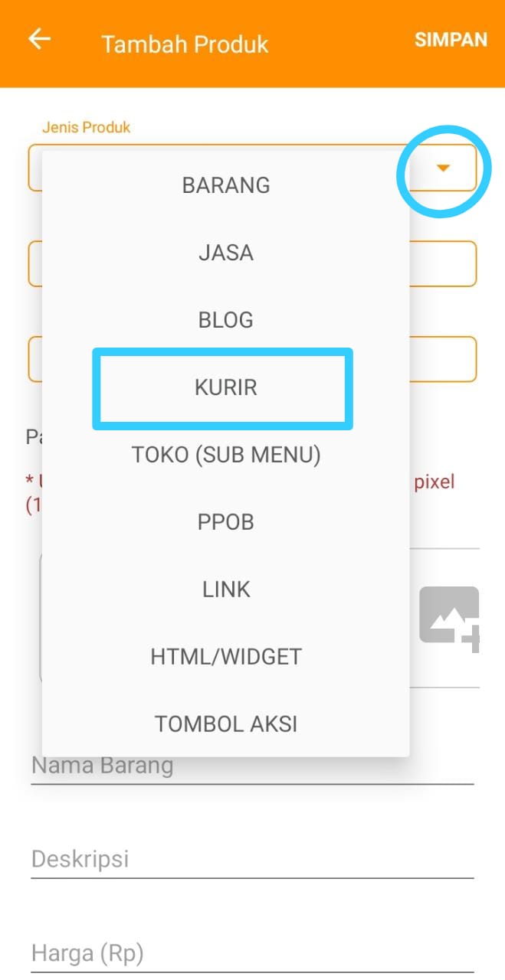Focus the Nama Barang input field
This screenshot has height=980, width=505.
tap(252, 767)
